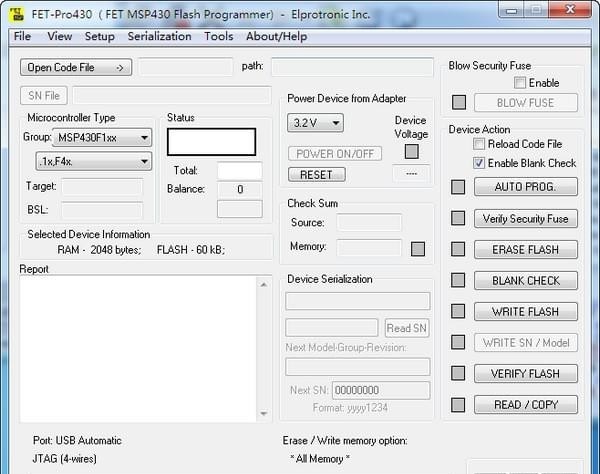Open the Serialization menu
This screenshot has width=600, height=474.
tap(159, 36)
